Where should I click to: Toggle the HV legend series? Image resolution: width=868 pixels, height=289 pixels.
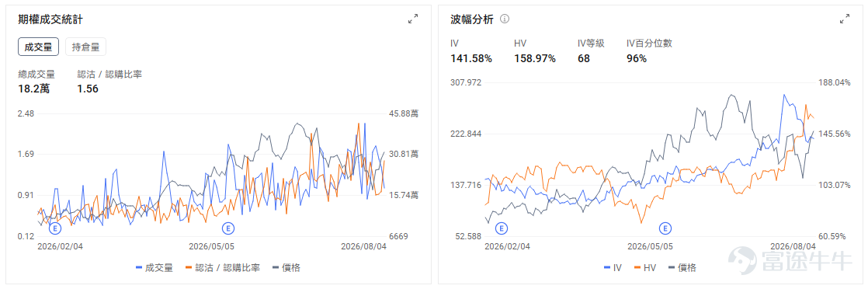point(645,268)
